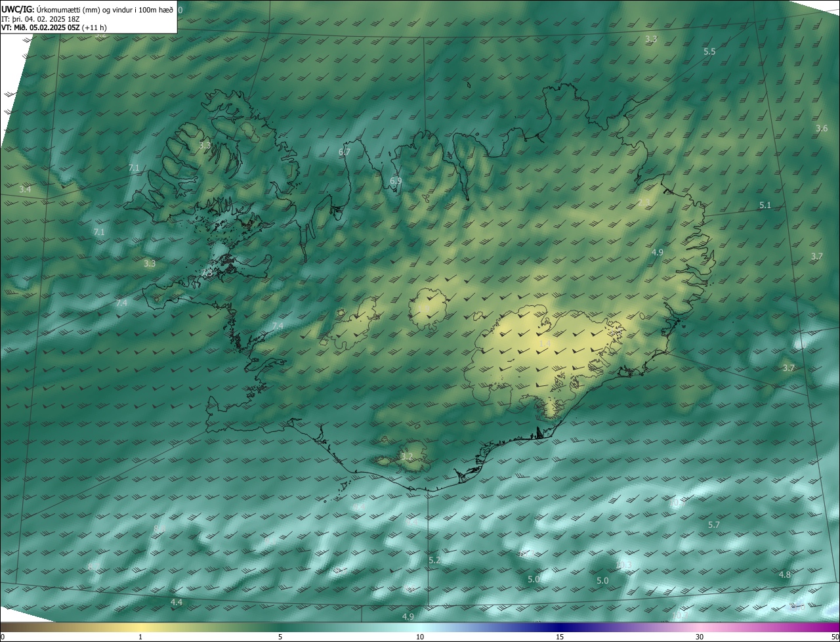Select the 3.6 value label on the map
The image size is (840, 642).
coord(822,128)
